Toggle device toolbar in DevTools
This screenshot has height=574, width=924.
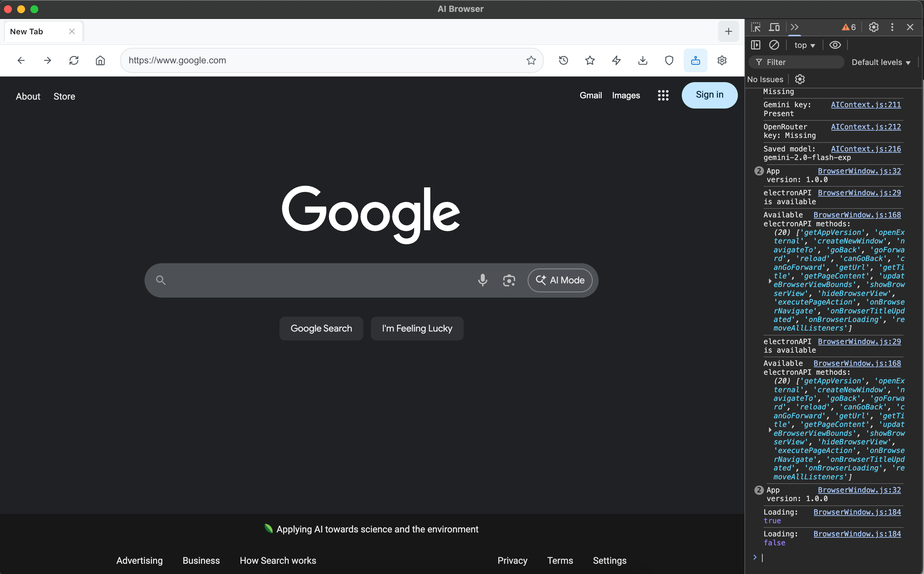click(x=774, y=27)
